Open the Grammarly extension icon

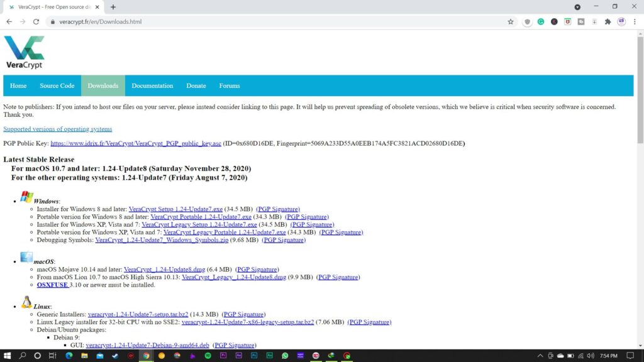[541, 22]
